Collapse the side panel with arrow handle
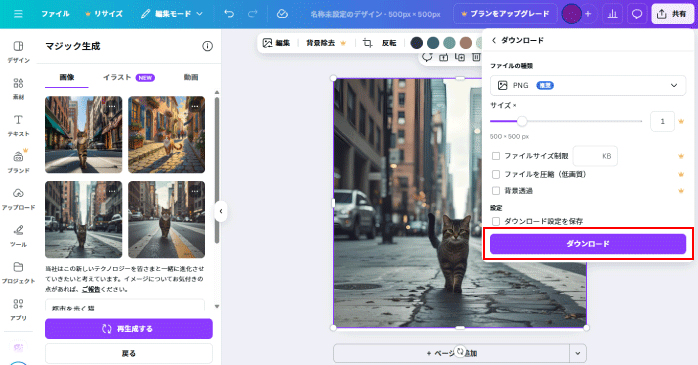 (x=221, y=211)
